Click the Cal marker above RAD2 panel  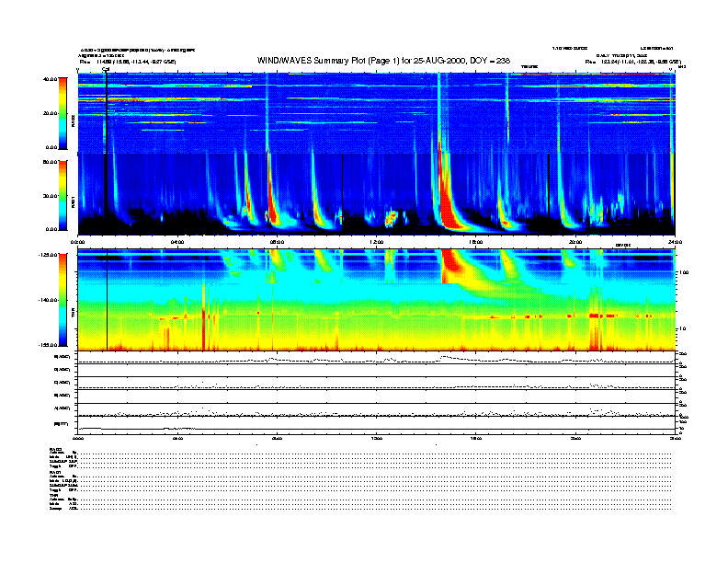tap(106, 69)
